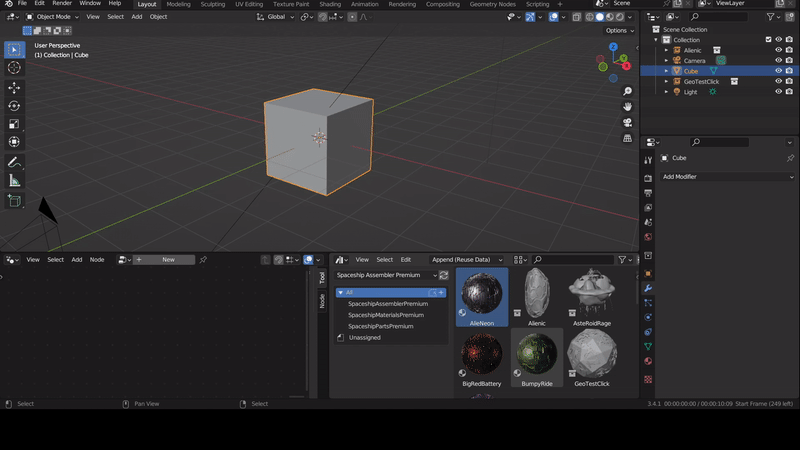The width and height of the screenshot is (800, 450).
Task: Select the BumpyRide material thumbnail
Action: [537, 356]
